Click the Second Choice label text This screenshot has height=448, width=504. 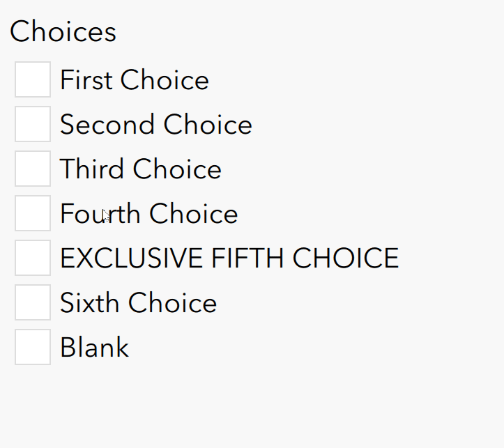[x=155, y=125]
